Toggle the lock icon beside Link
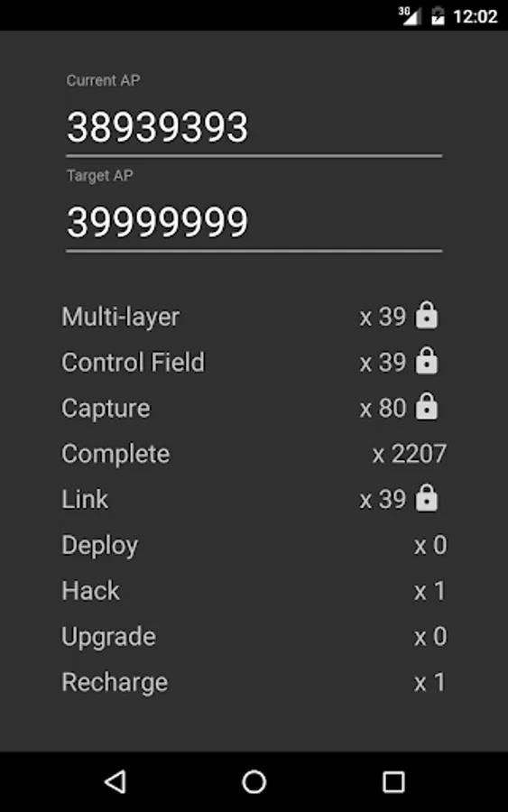 pos(427,498)
